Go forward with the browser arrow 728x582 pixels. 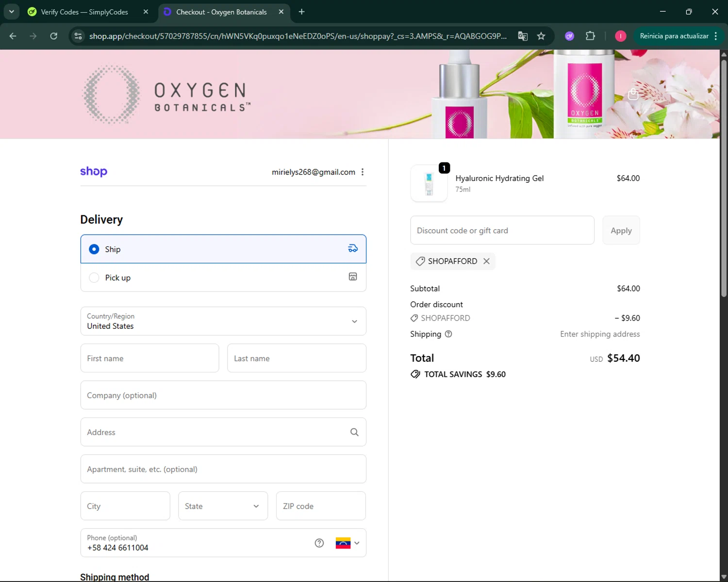pyautogui.click(x=33, y=36)
